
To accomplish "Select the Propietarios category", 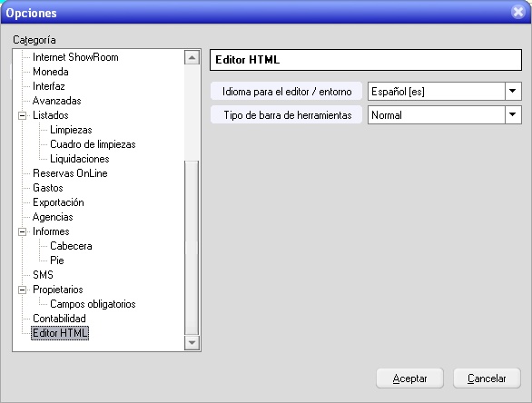I will [x=58, y=290].
